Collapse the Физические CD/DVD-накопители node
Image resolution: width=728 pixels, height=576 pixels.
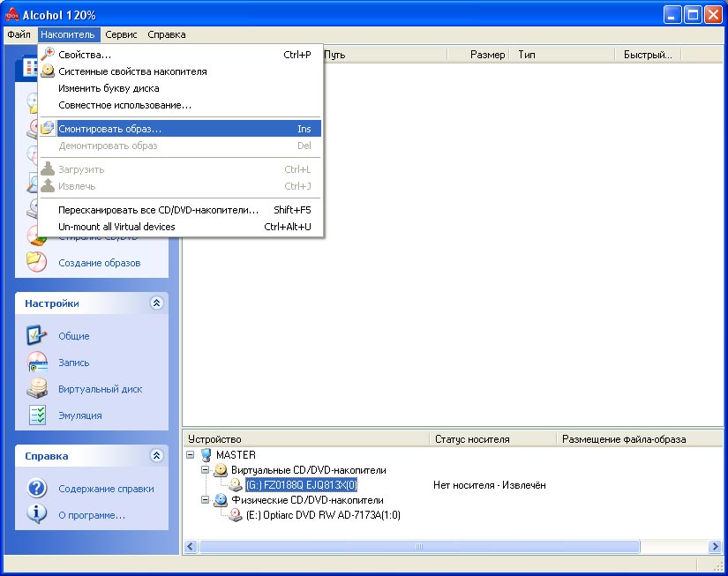pos(206,499)
